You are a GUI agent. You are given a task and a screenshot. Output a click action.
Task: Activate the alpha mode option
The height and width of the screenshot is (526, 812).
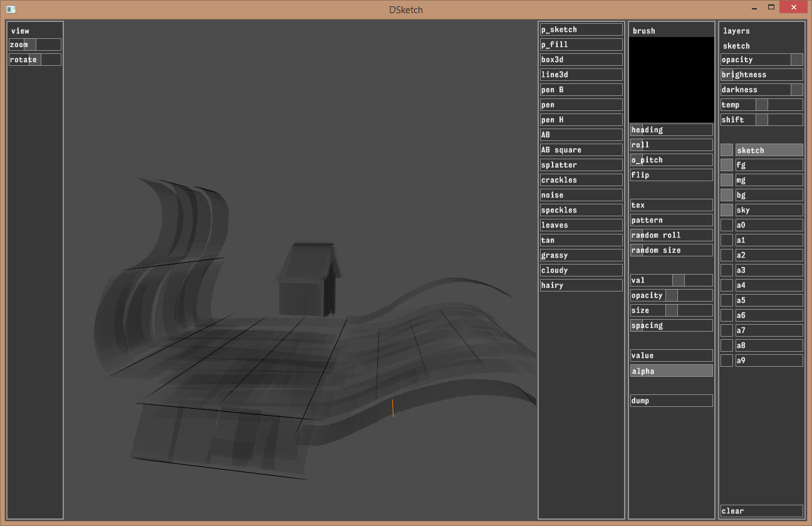tap(671, 371)
